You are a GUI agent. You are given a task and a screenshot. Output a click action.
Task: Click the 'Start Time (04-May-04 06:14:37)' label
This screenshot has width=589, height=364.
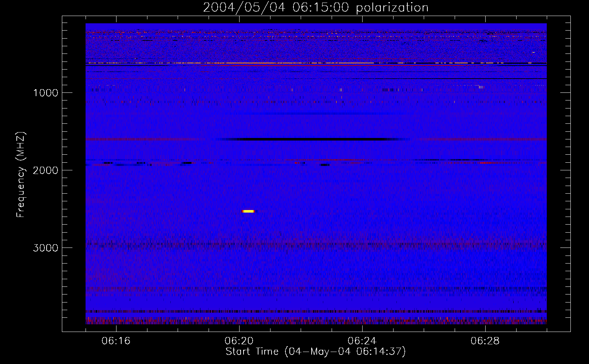coord(316,352)
